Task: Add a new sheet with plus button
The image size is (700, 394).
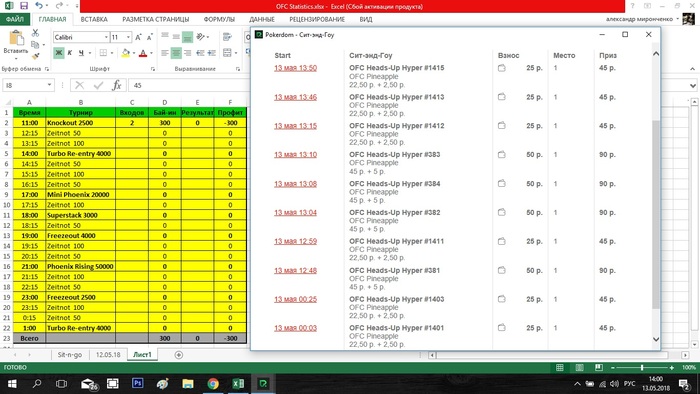Action: pos(179,355)
